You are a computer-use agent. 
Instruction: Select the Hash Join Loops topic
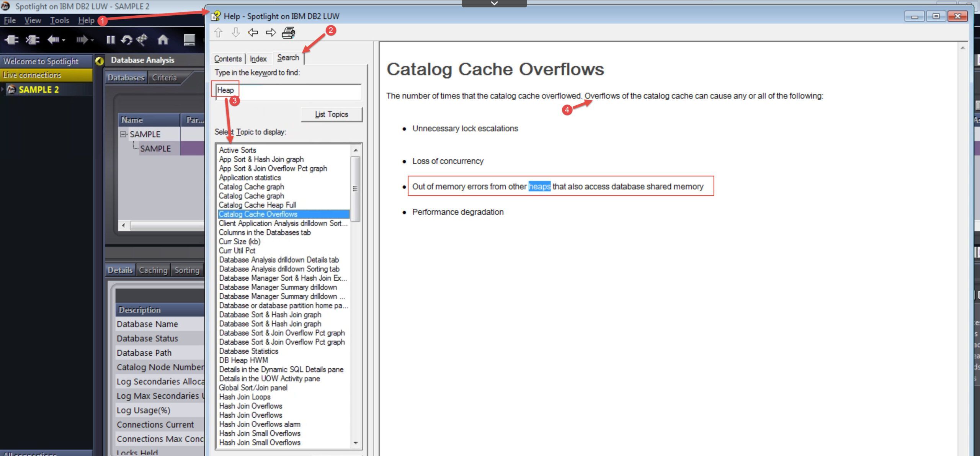(x=245, y=397)
